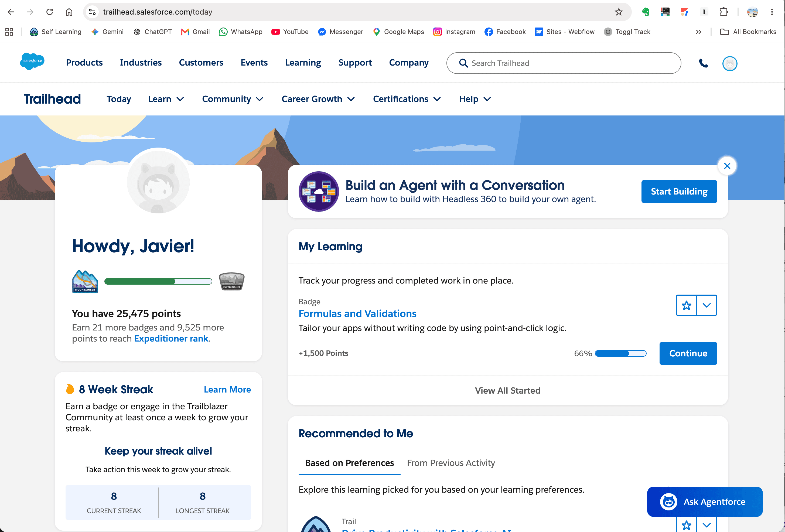The height and width of the screenshot is (532, 785).
Task: Bookmark this page with the star icon
Action: (x=619, y=12)
